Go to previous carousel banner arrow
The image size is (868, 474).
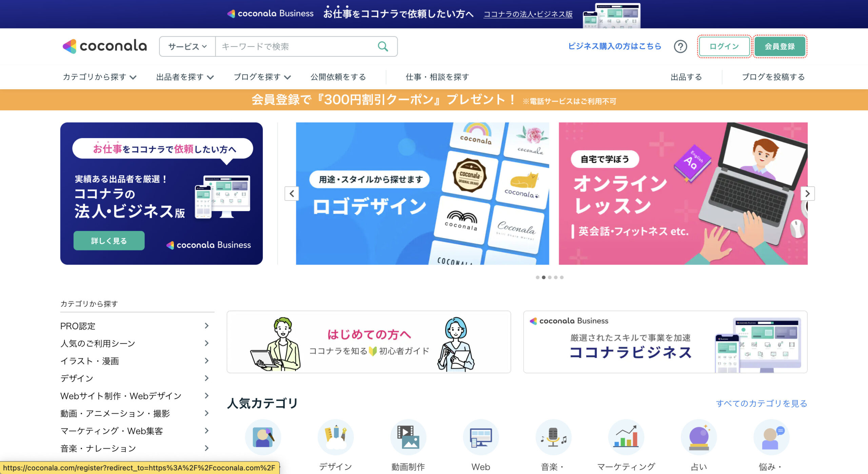point(292,193)
